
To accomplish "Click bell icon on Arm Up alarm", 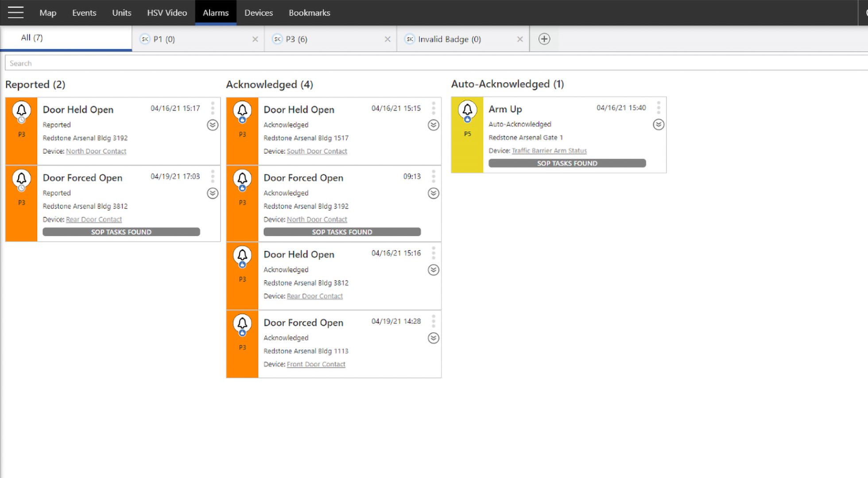I will [x=467, y=109].
